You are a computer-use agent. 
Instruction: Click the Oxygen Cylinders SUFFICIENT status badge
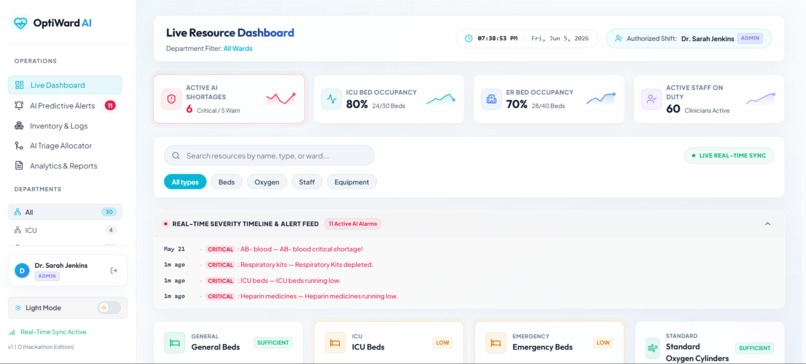[755, 348]
